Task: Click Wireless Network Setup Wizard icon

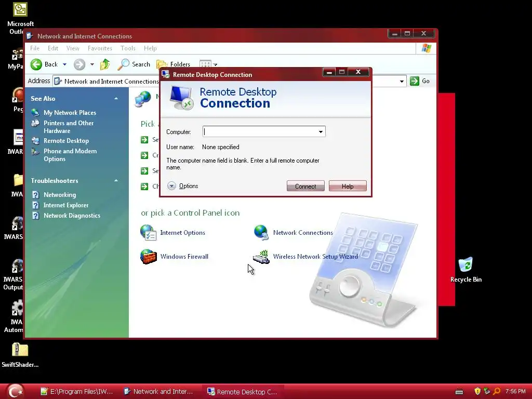Action: (x=261, y=257)
